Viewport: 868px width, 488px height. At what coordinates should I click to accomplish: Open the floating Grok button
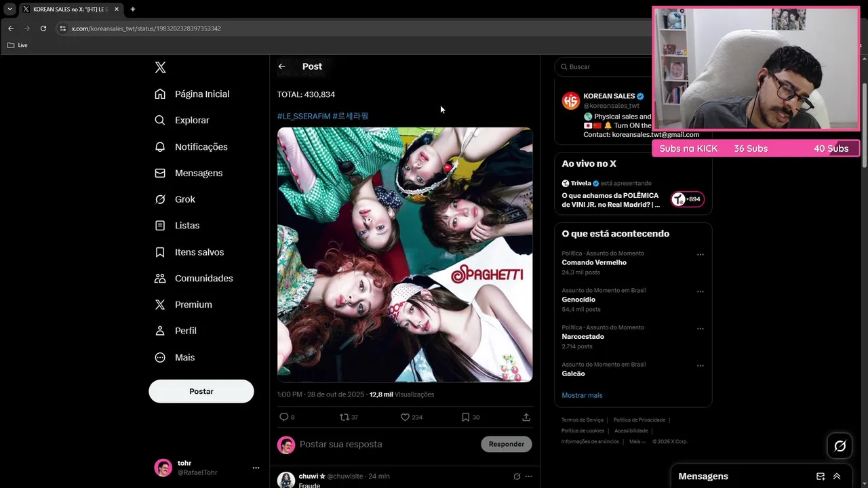point(840,445)
